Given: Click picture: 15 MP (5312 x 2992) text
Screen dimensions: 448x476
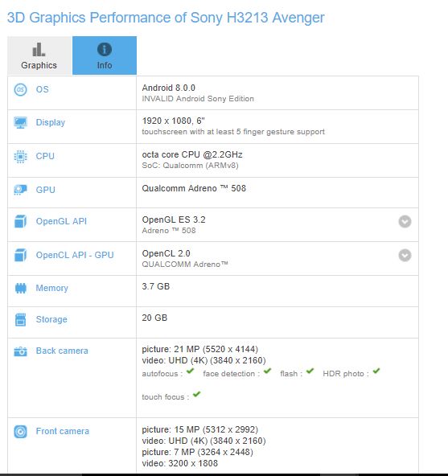Looking at the screenshot, I should [199, 430].
